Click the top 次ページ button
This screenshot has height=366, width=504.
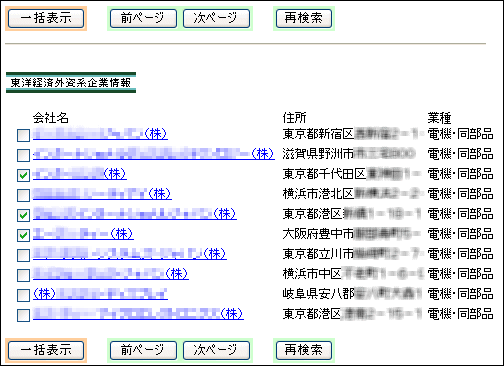click(216, 18)
